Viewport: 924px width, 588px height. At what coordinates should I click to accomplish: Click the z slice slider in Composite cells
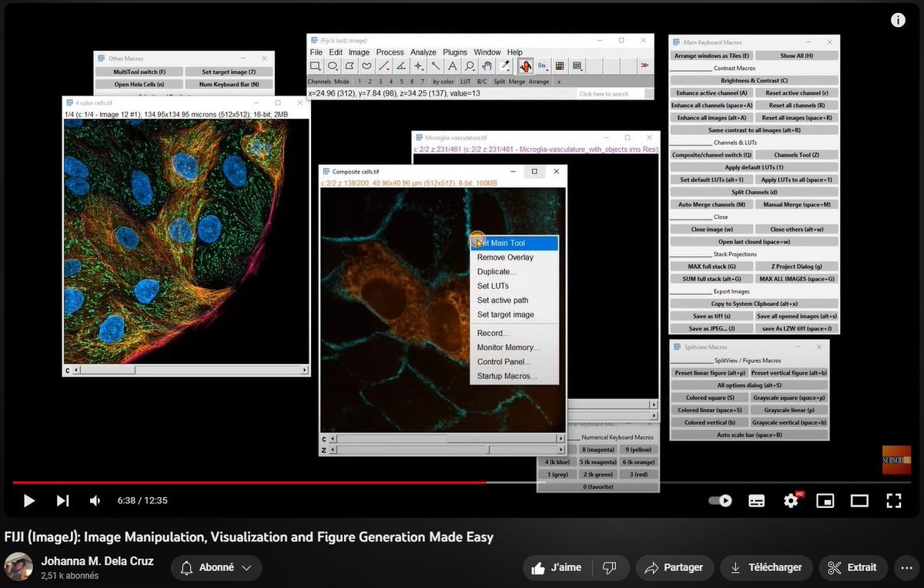coord(445,449)
